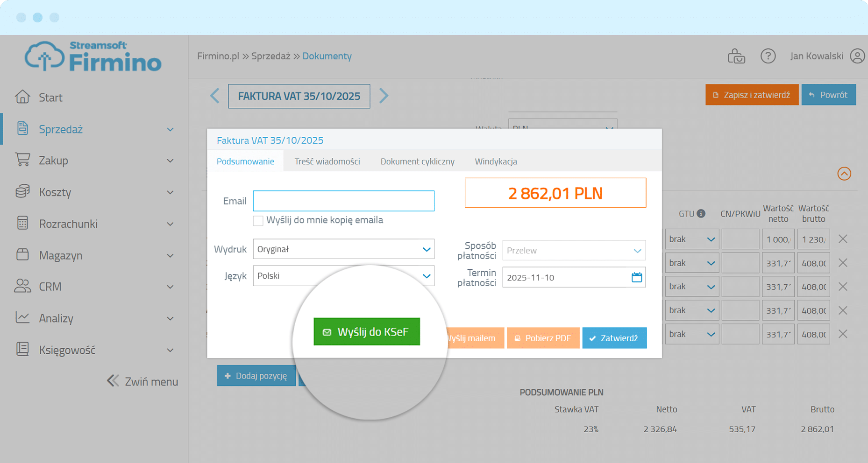Open Jan Kowalski user profile icon
Screen dimensions: 868x463
pyautogui.click(x=857, y=56)
